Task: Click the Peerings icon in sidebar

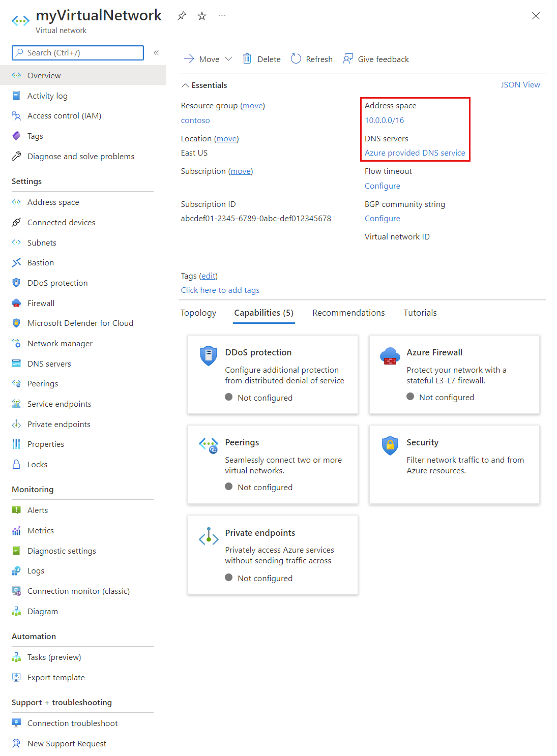Action: point(16,384)
